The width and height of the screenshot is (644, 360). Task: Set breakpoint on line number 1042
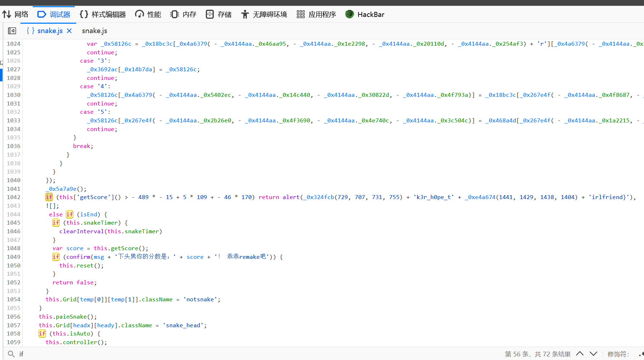coord(14,197)
